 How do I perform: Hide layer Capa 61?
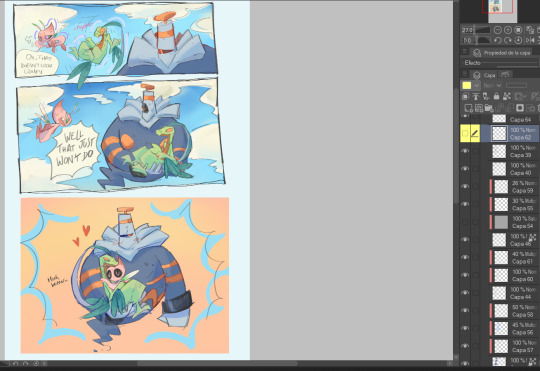465,258
